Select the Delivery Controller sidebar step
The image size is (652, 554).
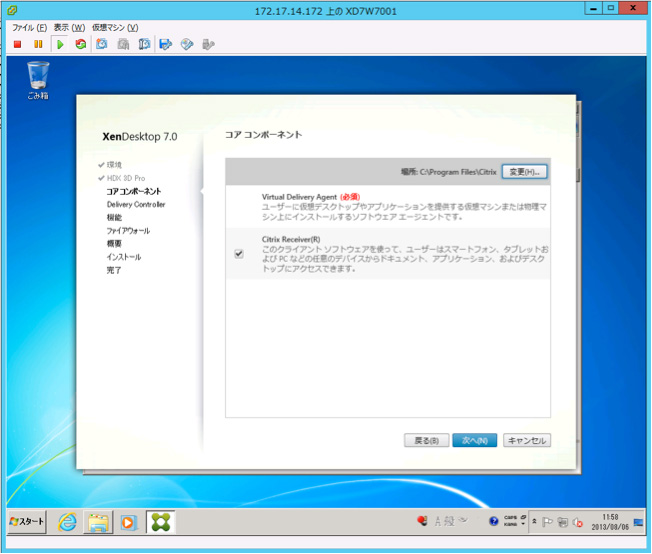click(136, 204)
